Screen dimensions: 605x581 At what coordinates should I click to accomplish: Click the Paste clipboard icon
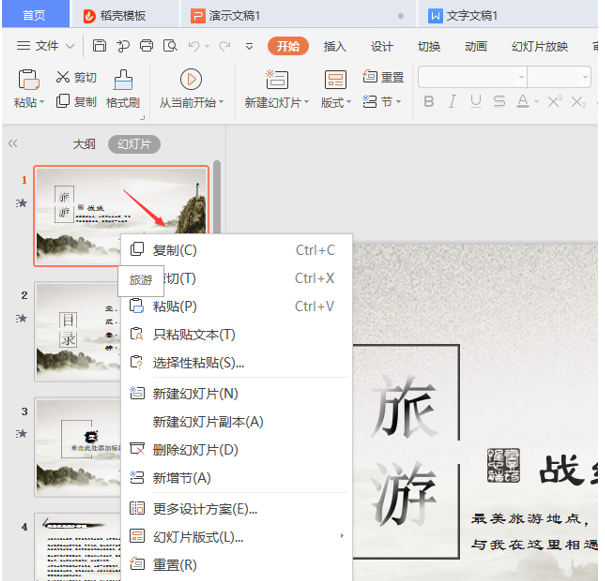pos(29,79)
